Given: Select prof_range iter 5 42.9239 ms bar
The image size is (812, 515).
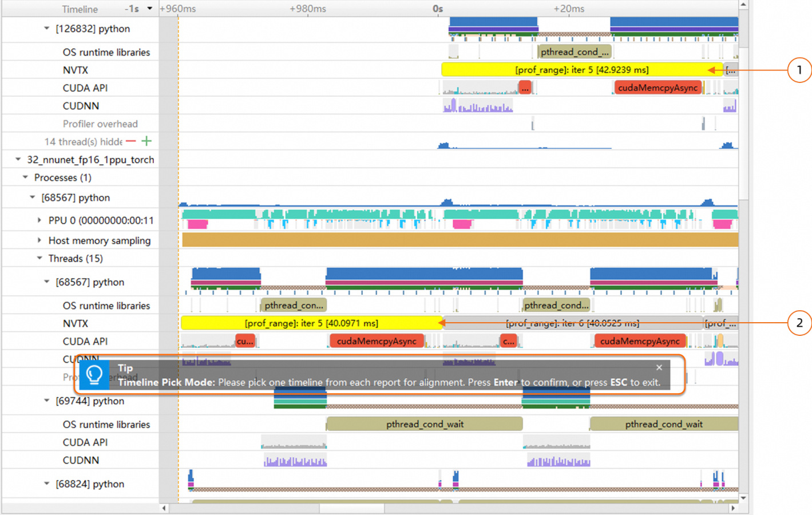Looking at the screenshot, I should click(581, 70).
